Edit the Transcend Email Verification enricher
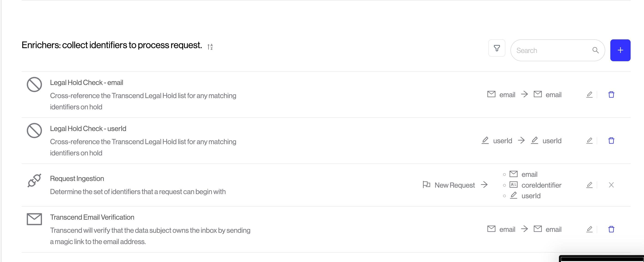The height and width of the screenshot is (262, 644). (589, 229)
